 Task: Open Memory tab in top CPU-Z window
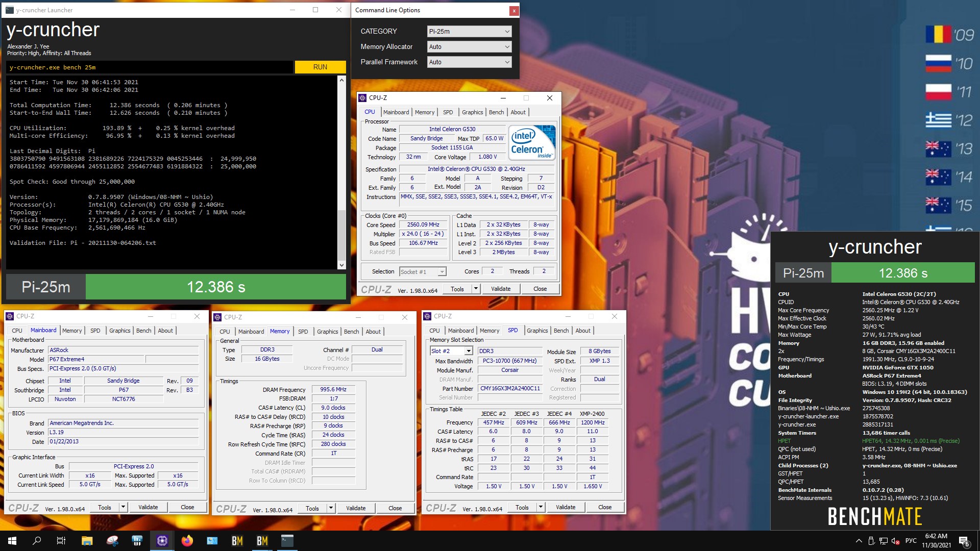(425, 112)
